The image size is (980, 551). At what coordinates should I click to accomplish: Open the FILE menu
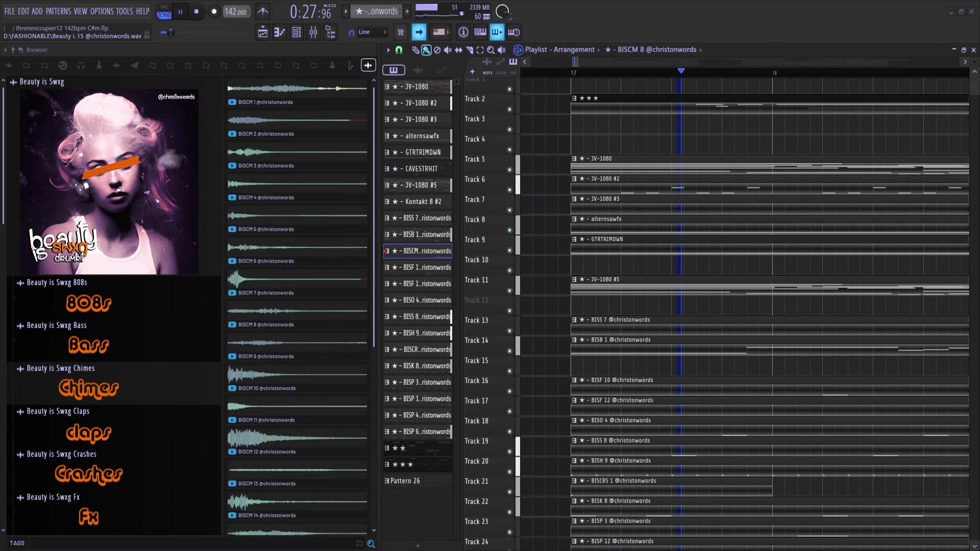click(10, 11)
